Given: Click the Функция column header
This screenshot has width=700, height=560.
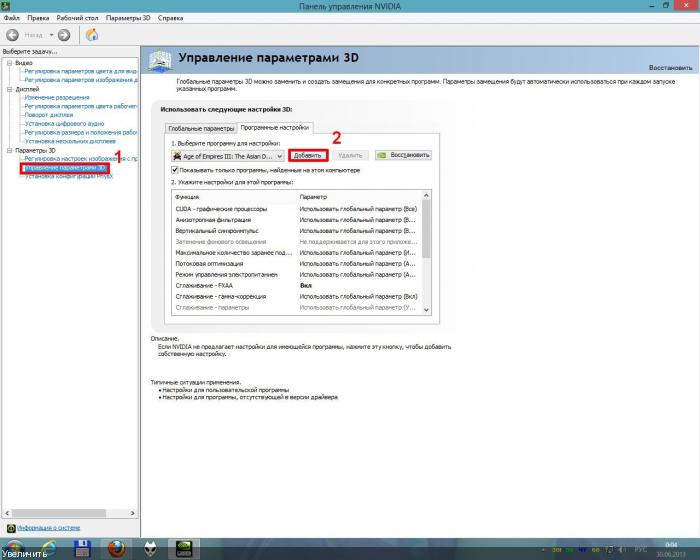Looking at the screenshot, I should (x=187, y=197).
